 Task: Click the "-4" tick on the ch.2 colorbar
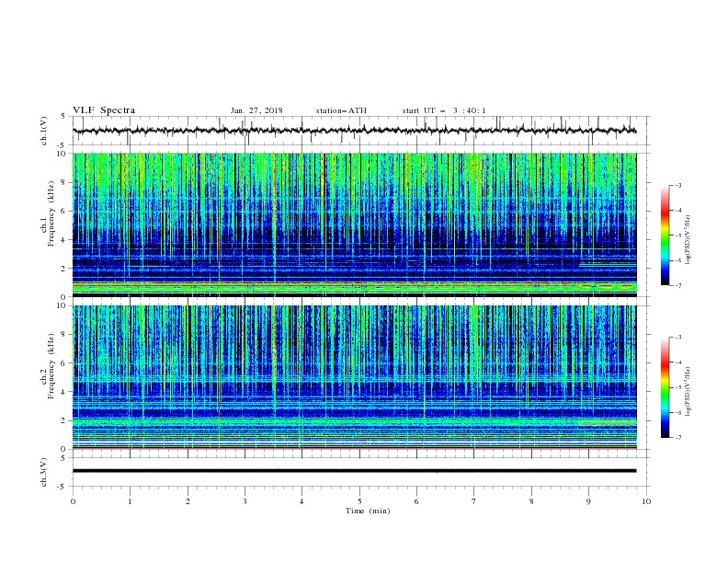pyautogui.click(x=677, y=362)
